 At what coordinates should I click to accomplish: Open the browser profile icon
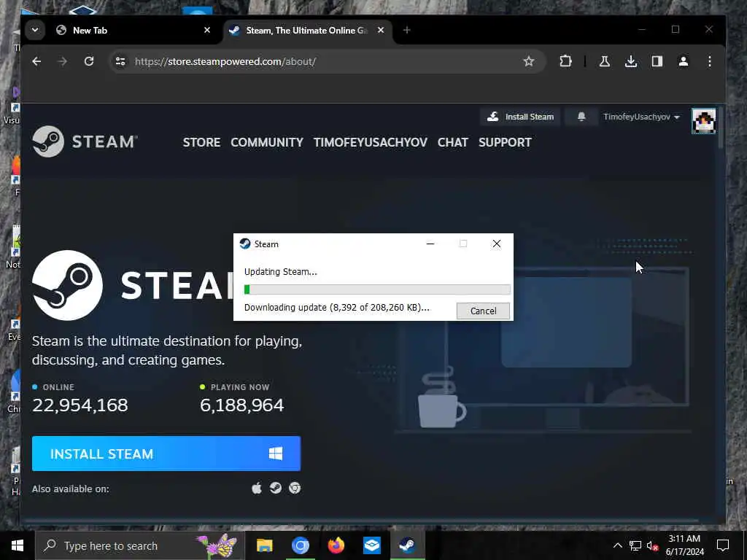tap(683, 61)
